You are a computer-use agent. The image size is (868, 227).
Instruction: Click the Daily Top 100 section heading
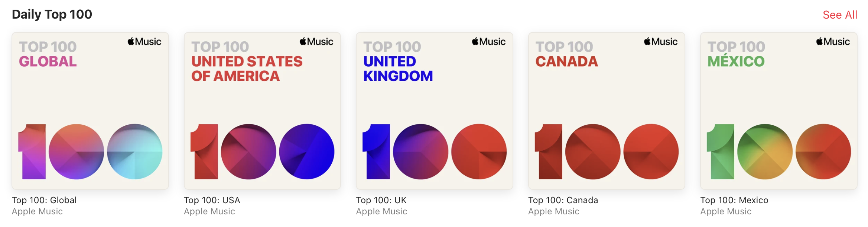[52, 15]
